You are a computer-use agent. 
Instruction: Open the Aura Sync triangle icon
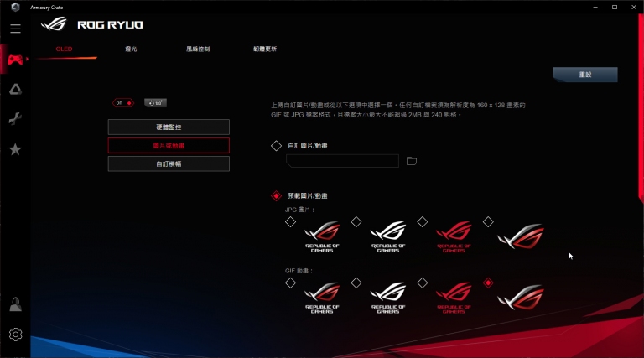(16, 89)
